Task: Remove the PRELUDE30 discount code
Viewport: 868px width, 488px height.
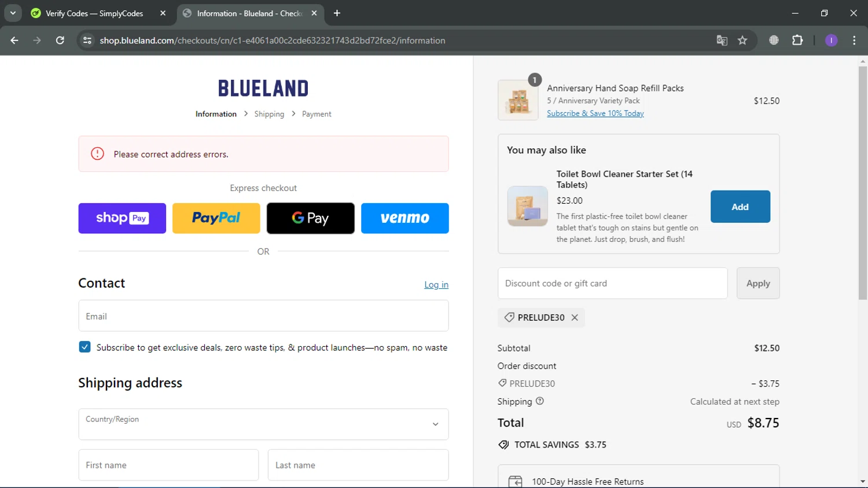Action: (575, 317)
